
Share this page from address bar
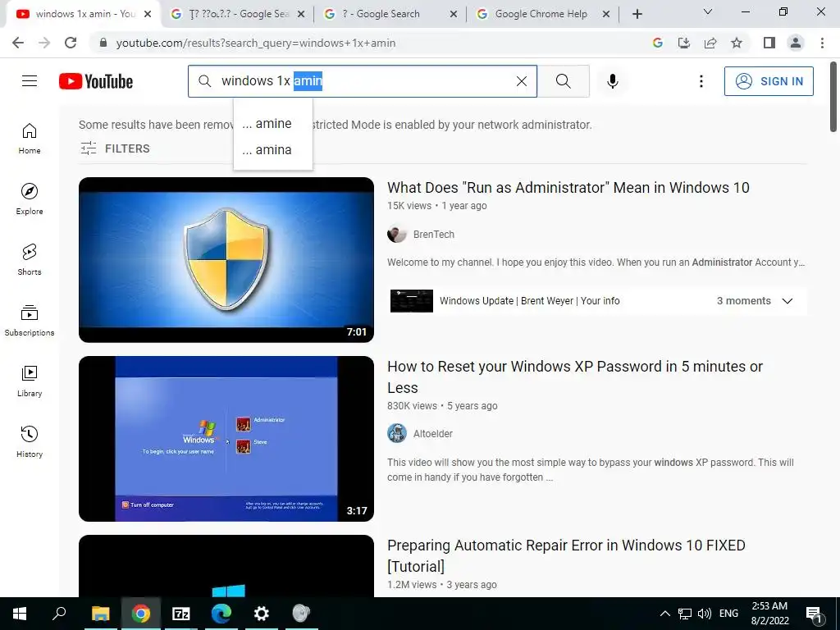point(710,43)
